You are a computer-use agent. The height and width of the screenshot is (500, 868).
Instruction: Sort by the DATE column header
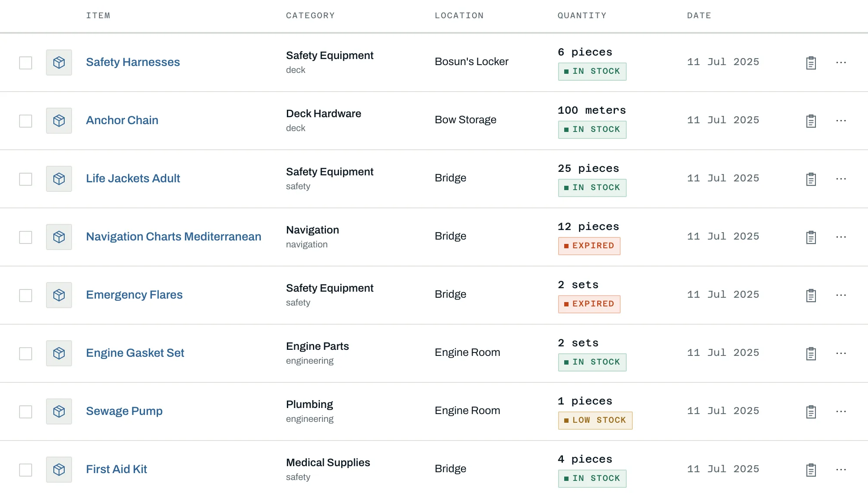pyautogui.click(x=699, y=16)
